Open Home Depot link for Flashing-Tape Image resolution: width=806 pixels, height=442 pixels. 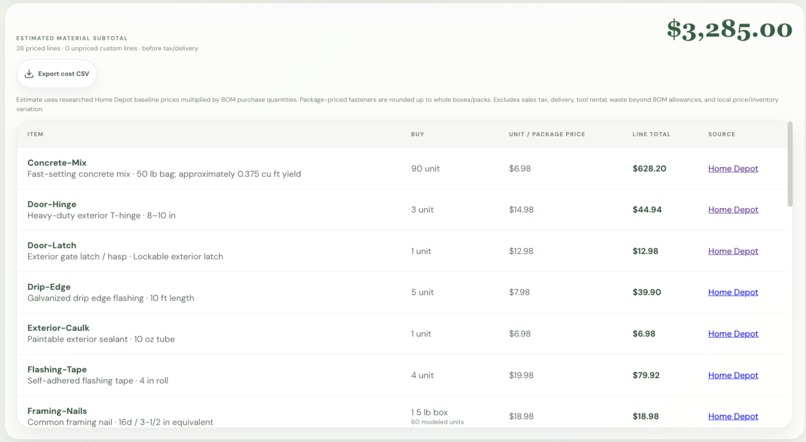[733, 376]
